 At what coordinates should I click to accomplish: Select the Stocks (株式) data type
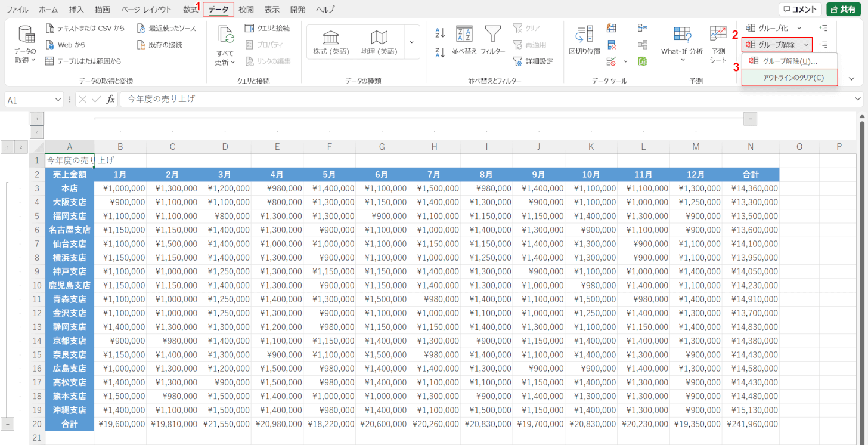click(x=331, y=42)
